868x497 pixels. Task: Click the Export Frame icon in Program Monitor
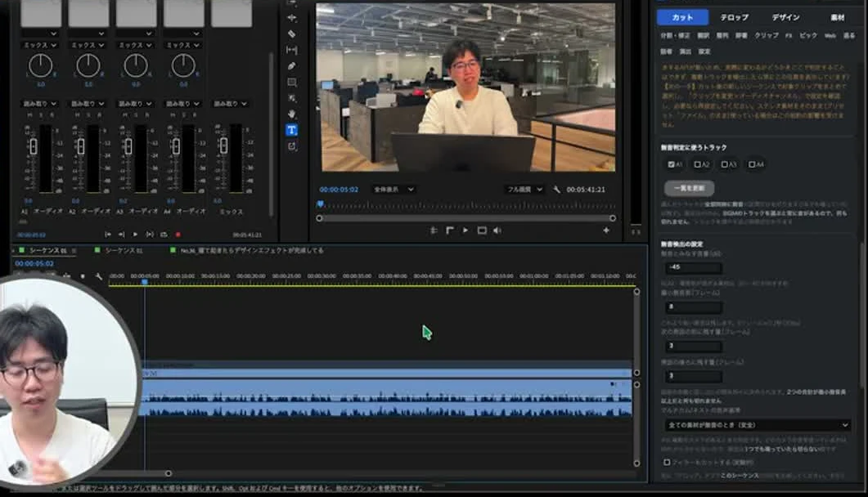coord(482,230)
